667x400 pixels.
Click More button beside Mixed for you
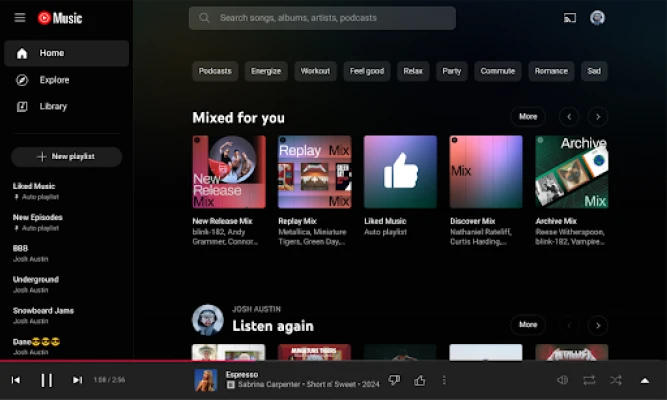(528, 117)
